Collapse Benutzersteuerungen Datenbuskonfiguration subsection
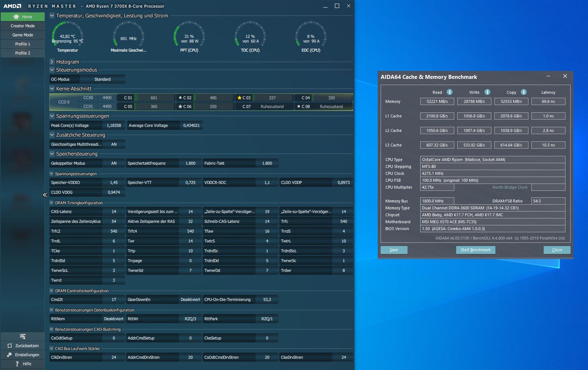Viewport: 588px width, 370px height. point(52,310)
